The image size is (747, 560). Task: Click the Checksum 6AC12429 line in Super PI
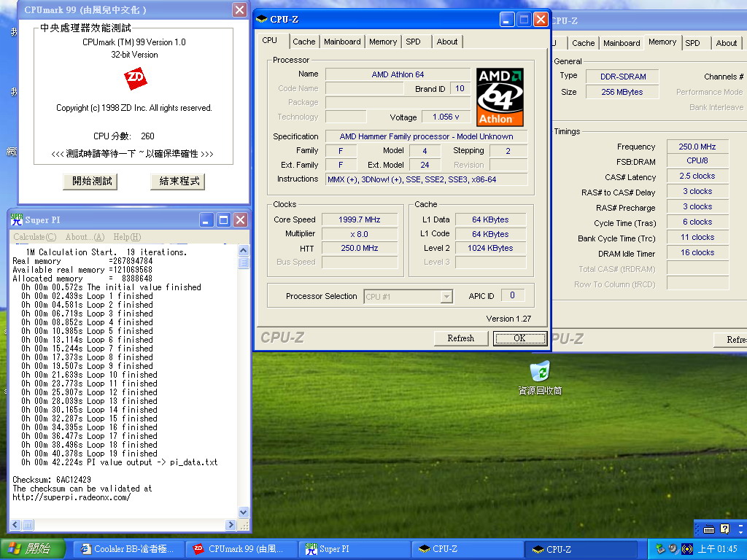coord(52,480)
